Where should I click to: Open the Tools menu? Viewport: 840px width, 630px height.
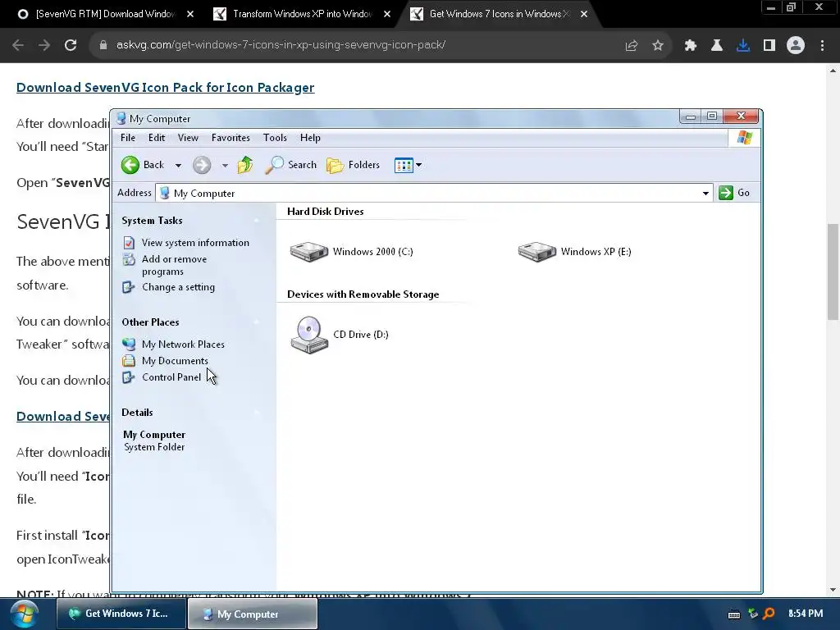click(x=275, y=138)
